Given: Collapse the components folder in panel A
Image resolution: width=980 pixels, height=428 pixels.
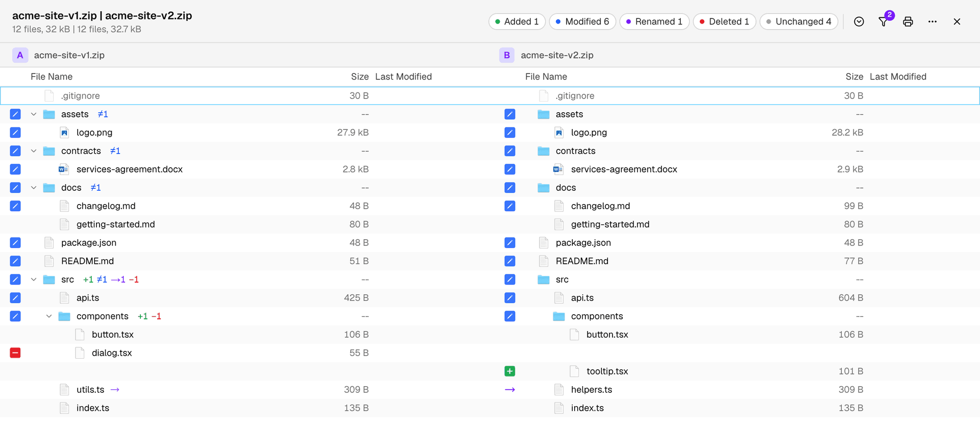Looking at the screenshot, I should tap(49, 316).
